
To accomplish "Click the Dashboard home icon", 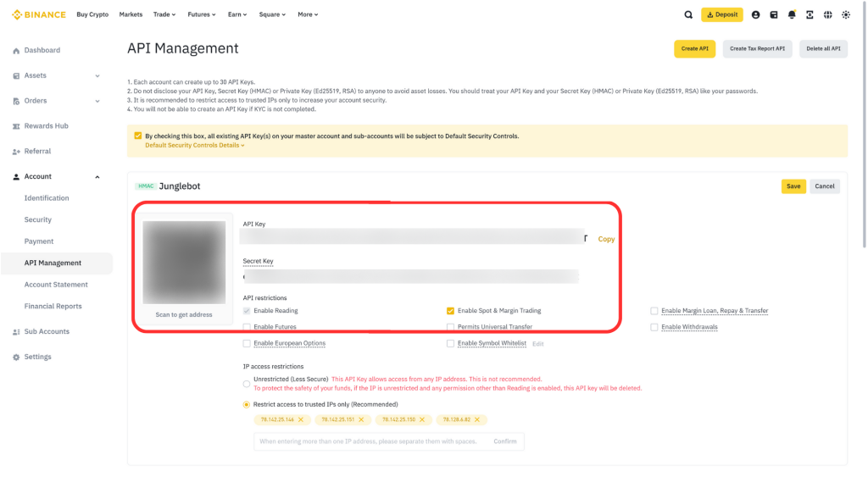I will [x=16, y=51].
